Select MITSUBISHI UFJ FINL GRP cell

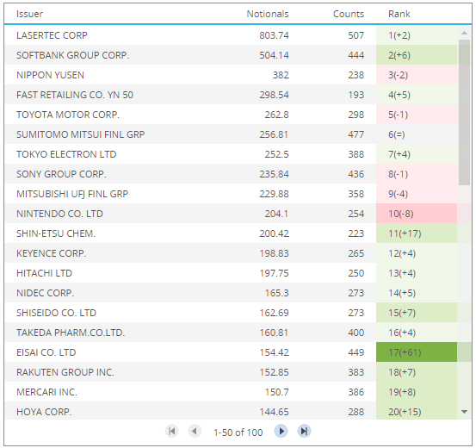click(72, 194)
